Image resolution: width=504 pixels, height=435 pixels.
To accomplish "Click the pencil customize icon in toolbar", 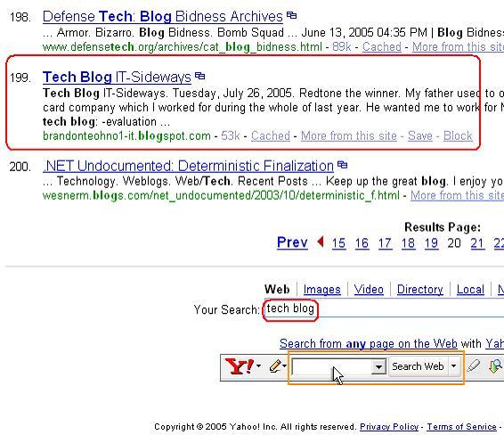I will [x=275, y=366].
